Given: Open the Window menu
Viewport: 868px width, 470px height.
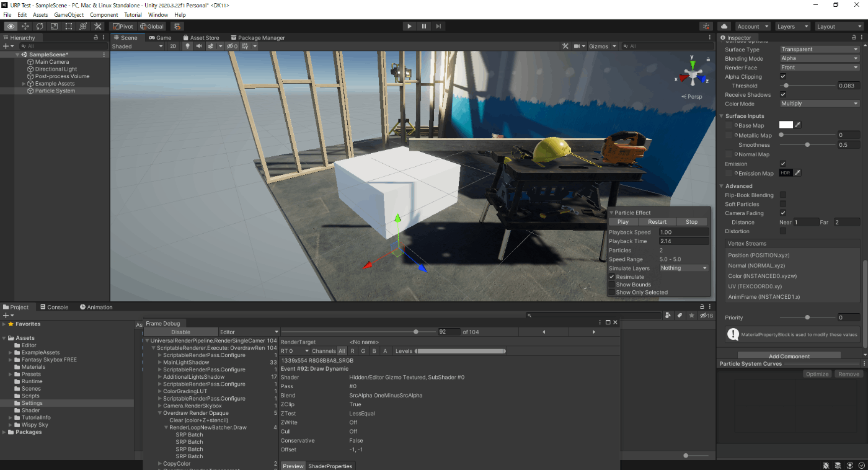Looking at the screenshot, I should (x=158, y=15).
